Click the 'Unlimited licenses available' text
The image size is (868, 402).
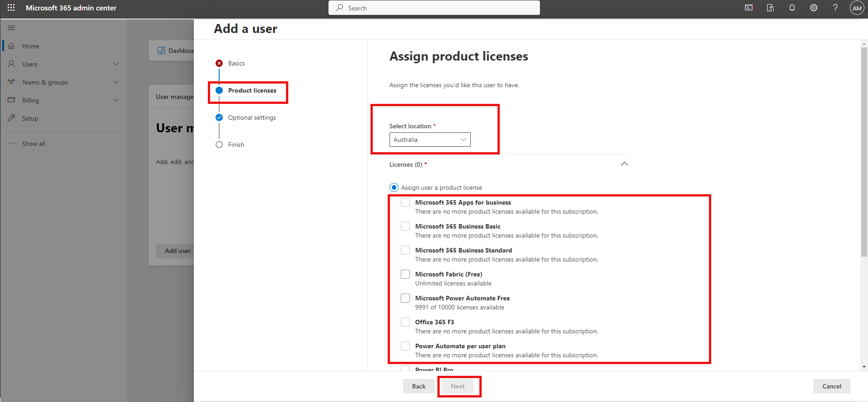[453, 283]
